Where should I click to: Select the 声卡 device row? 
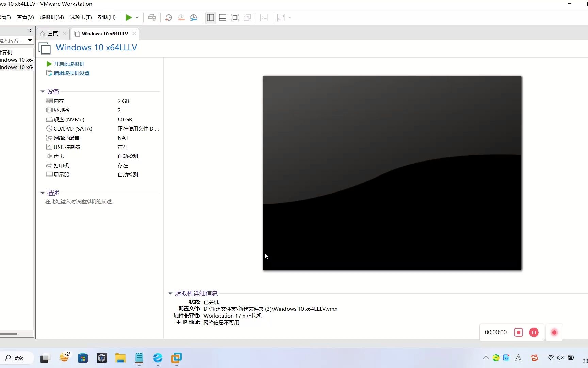coord(102,156)
